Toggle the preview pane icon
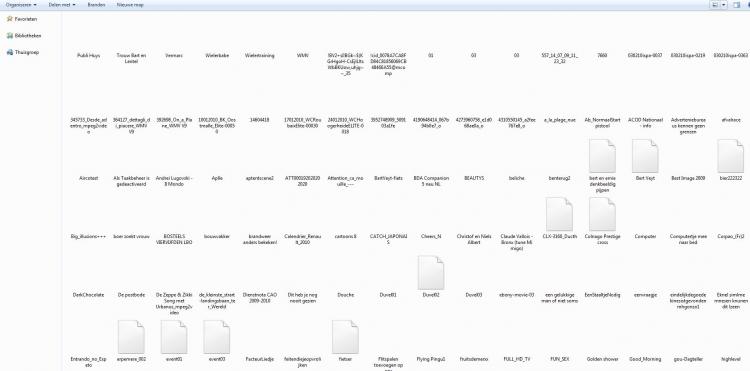750x371 pixels. pos(737,5)
